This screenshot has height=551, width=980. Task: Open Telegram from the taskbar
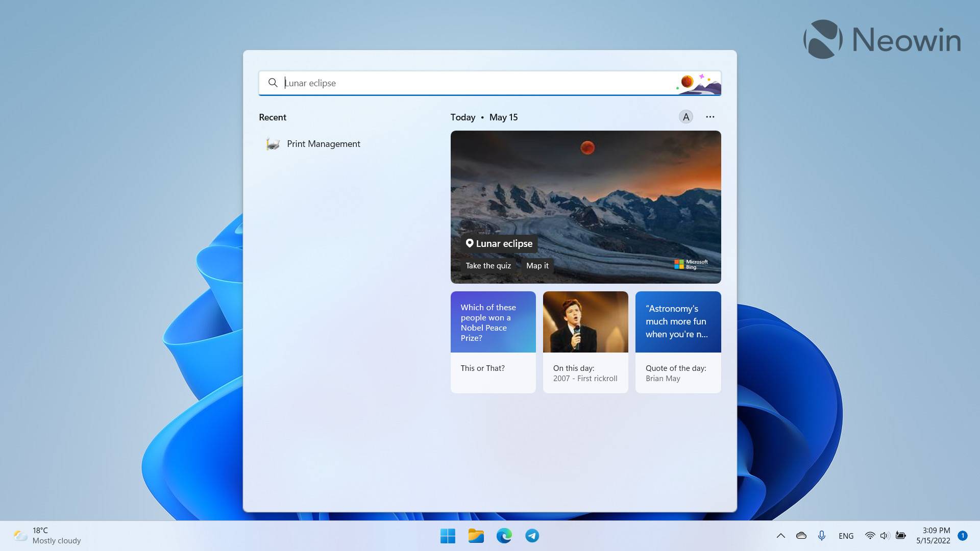(532, 536)
